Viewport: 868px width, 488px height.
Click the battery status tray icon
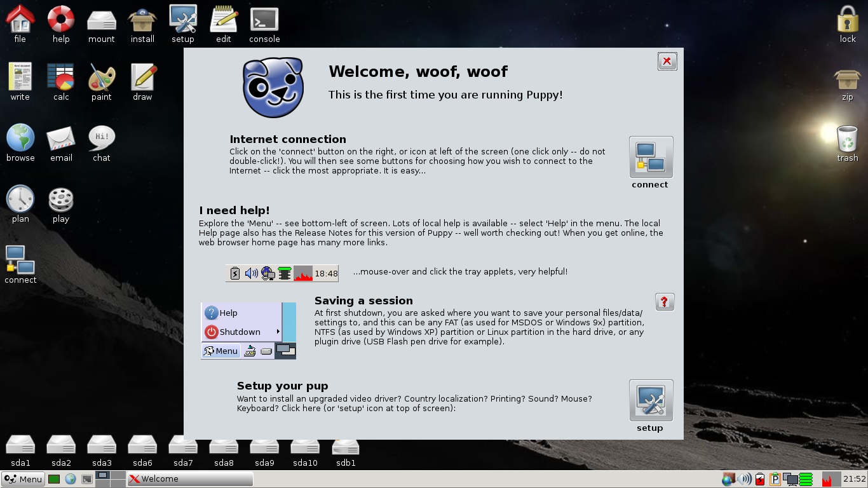760,479
